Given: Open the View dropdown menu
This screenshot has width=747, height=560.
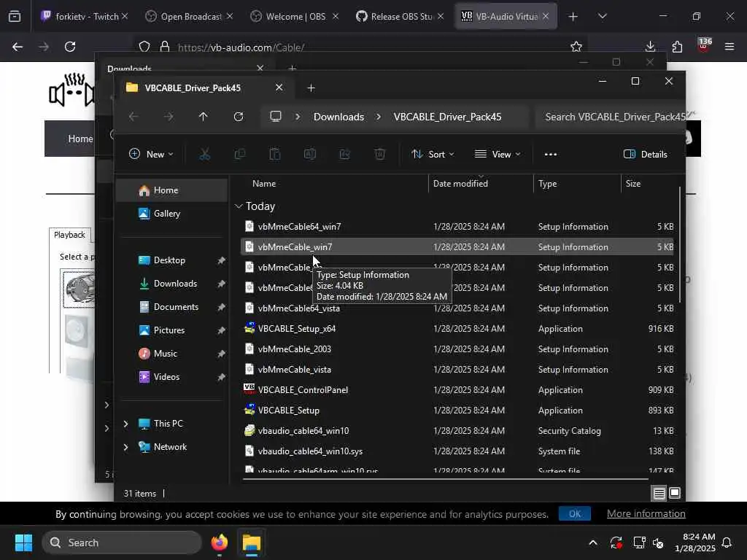Looking at the screenshot, I should 498,154.
